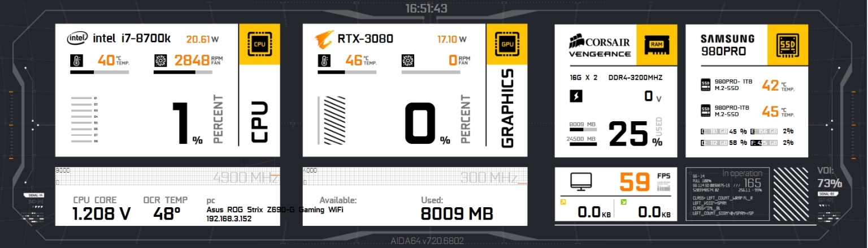Viewport: 868px width, 248px height.
Task: Click the monitor icon beside FPS
Action: point(581,181)
